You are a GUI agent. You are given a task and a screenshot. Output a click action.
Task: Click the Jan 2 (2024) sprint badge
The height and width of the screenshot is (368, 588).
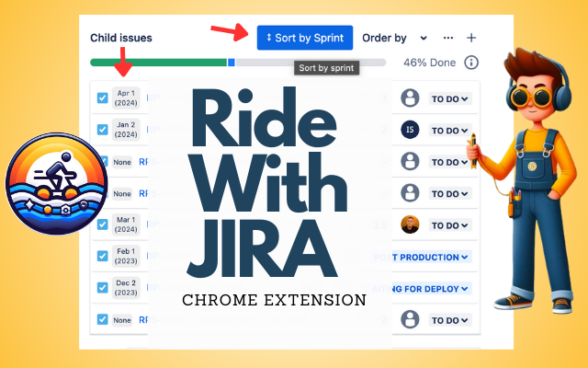pos(126,130)
